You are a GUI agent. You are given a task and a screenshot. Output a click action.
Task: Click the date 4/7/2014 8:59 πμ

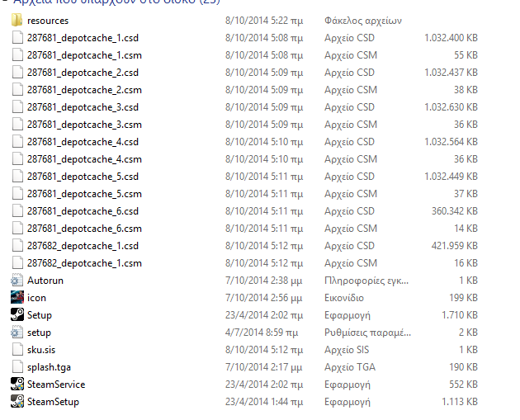click(x=262, y=333)
